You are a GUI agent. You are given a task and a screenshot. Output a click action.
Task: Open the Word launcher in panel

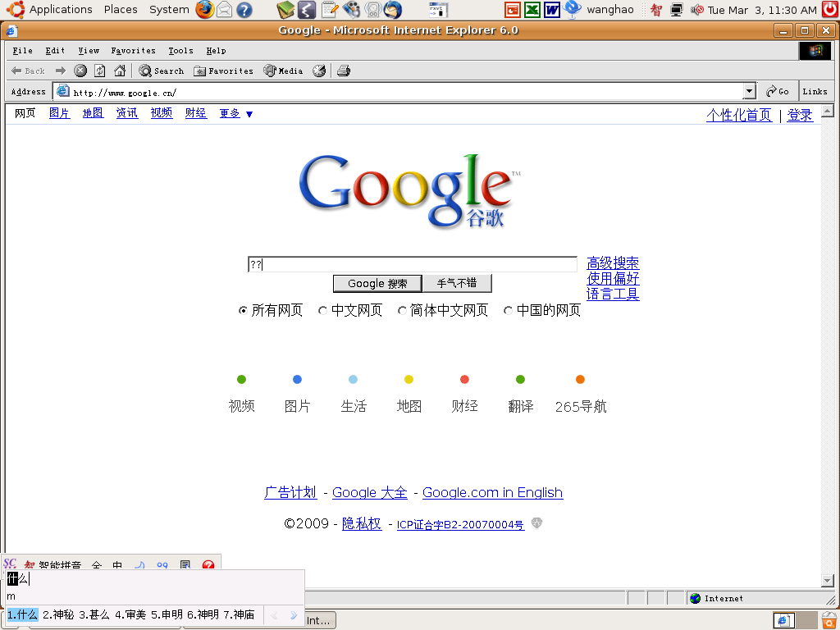(x=552, y=10)
